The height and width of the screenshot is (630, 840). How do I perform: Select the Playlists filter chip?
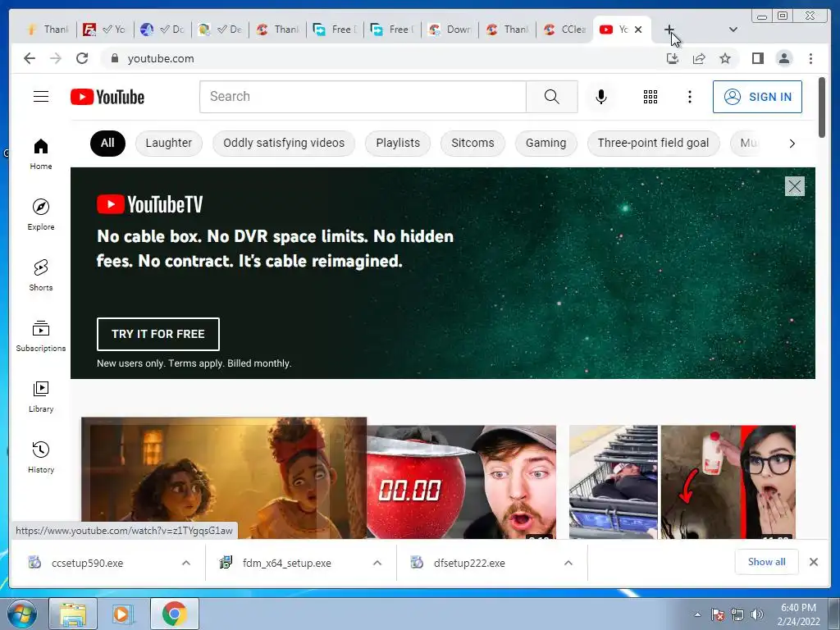click(x=398, y=143)
